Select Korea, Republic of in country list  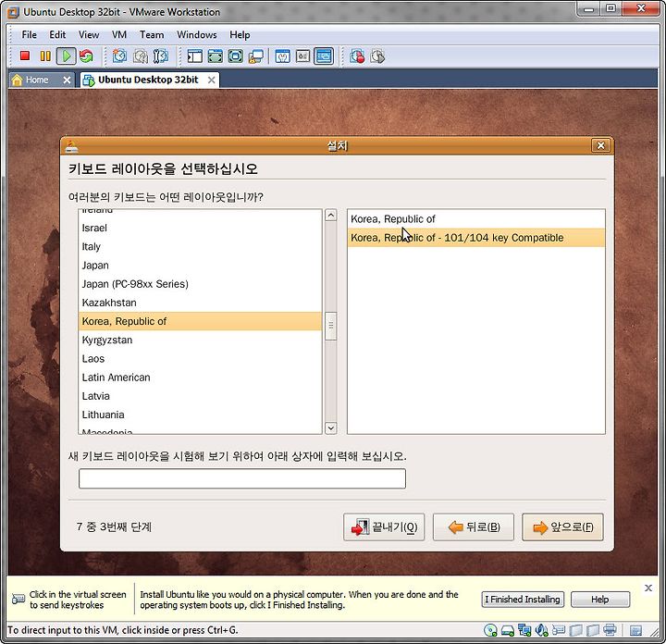click(200, 322)
